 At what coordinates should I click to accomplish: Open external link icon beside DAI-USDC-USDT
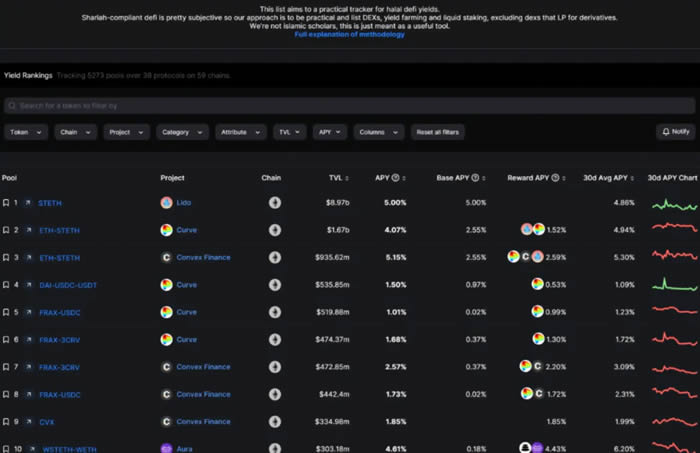[x=29, y=285]
